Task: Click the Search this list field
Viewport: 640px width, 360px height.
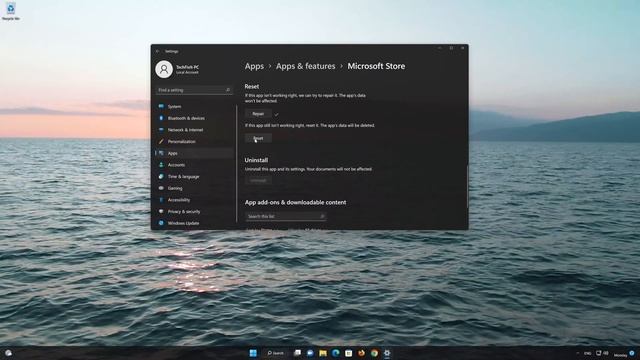Action: (x=285, y=216)
